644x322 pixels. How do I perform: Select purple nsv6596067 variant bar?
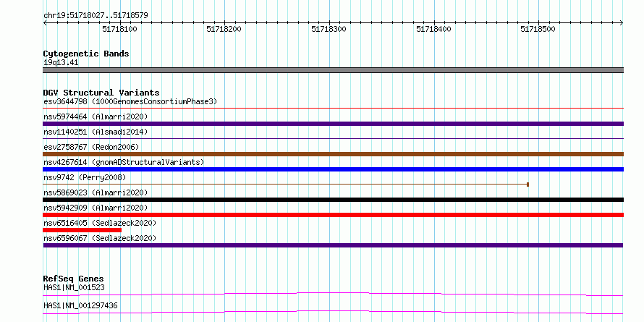click(x=333, y=245)
